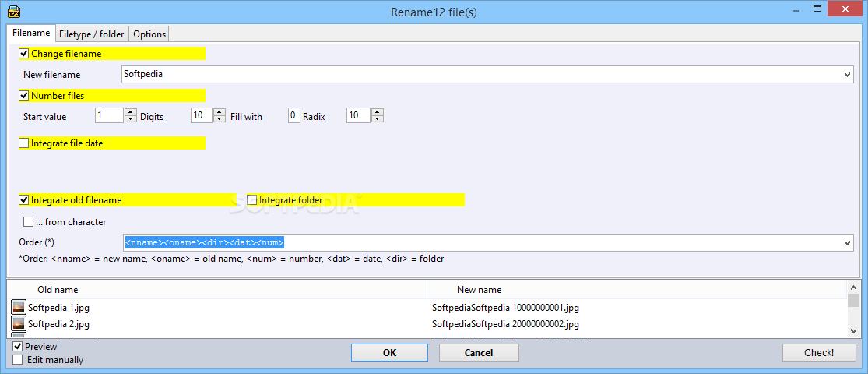Increase the Digits value with up arrow
868x374 pixels.
tap(220, 112)
